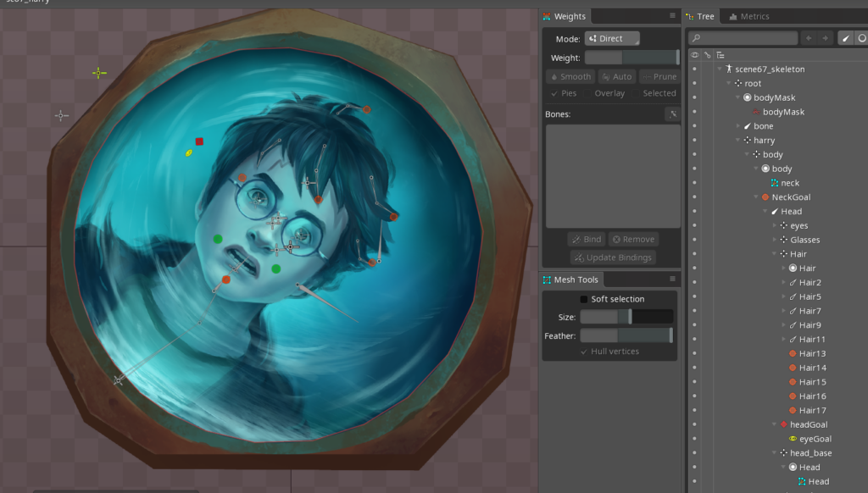Enable Soft selection checkbox
Screen dimensions: 868x493
pyautogui.click(x=583, y=299)
